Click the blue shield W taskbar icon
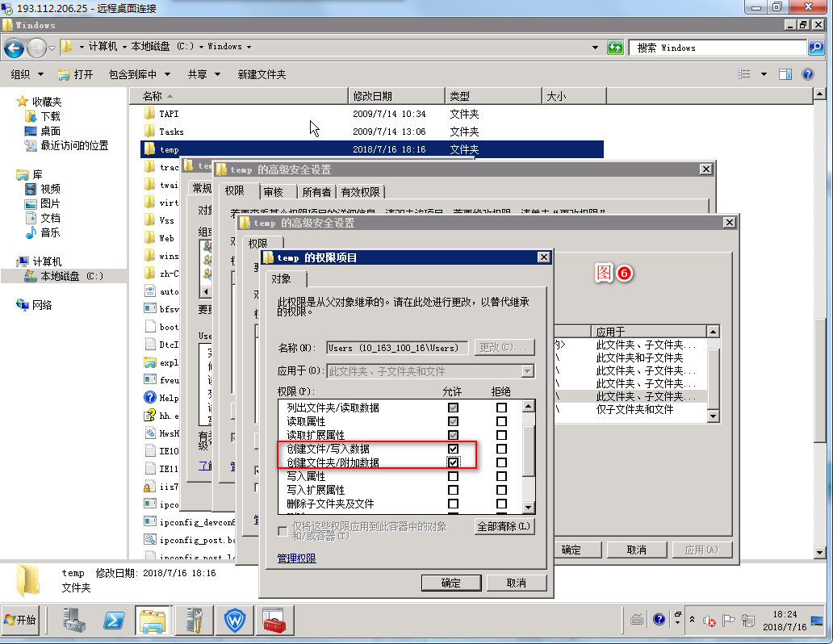833x644 pixels. point(235,621)
